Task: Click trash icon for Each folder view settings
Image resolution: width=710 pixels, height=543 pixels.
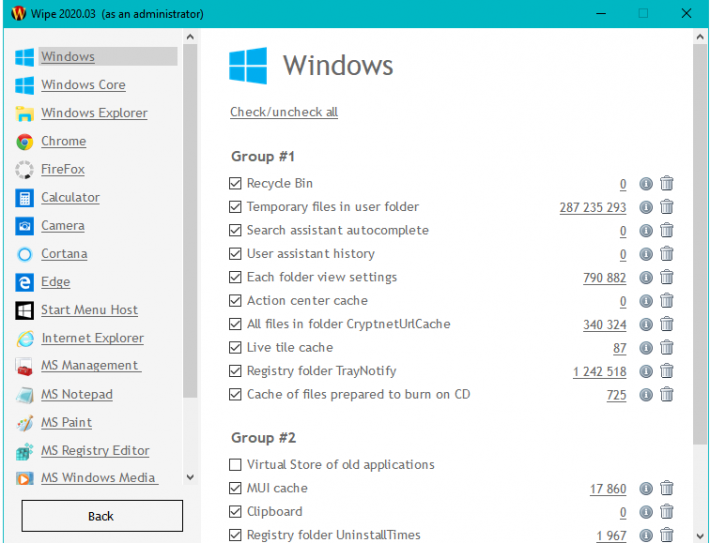Action: 667,277
